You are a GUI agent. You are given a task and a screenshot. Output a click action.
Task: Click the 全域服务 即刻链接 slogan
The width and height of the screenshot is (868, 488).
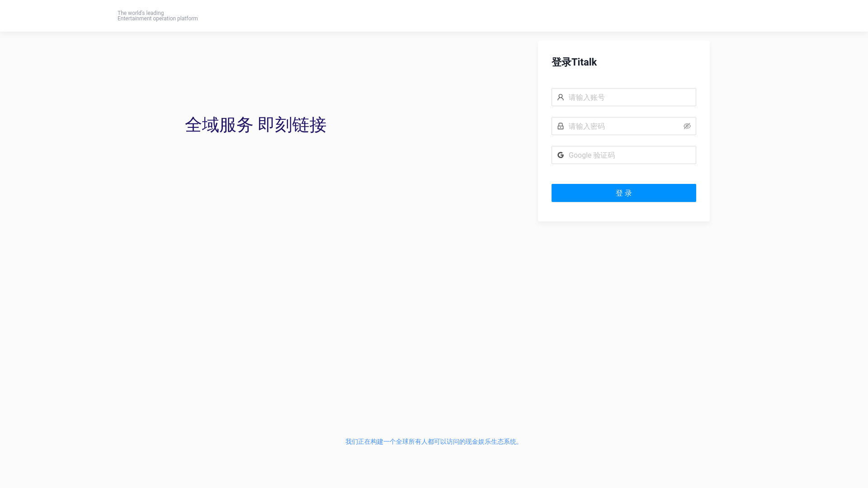(x=255, y=125)
